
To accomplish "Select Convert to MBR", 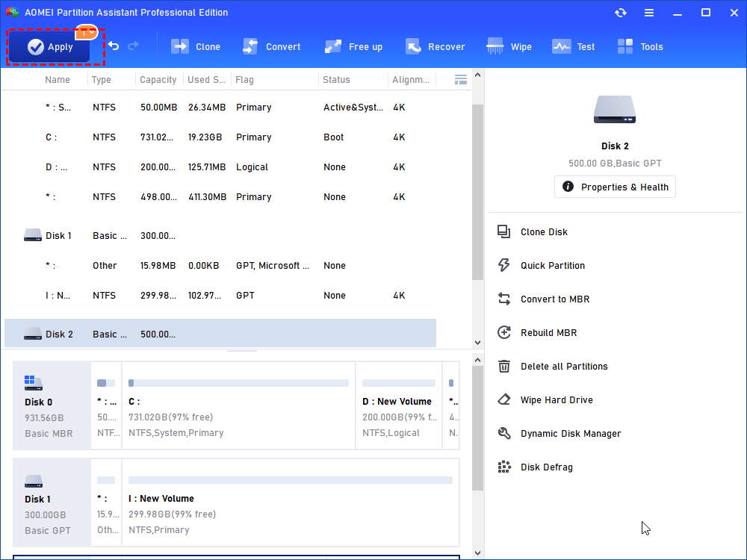I will click(544, 299).
